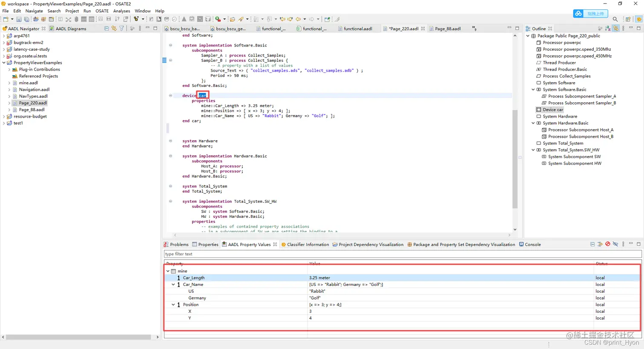Collapse System Hardware.Basic in Outline
Screen dimensions: 644x349
coord(533,123)
